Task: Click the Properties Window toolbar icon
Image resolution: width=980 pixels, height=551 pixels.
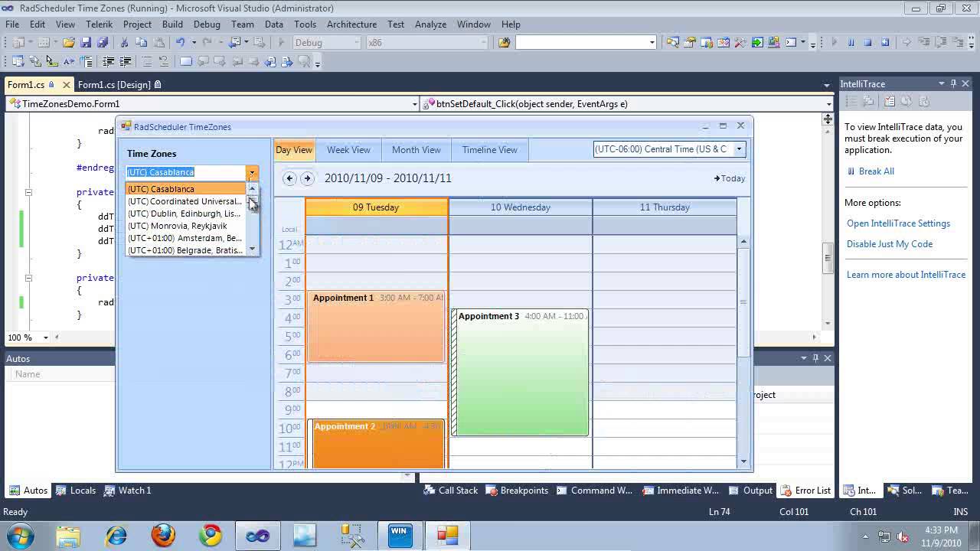Action: pyautogui.click(x=689, y=43)
